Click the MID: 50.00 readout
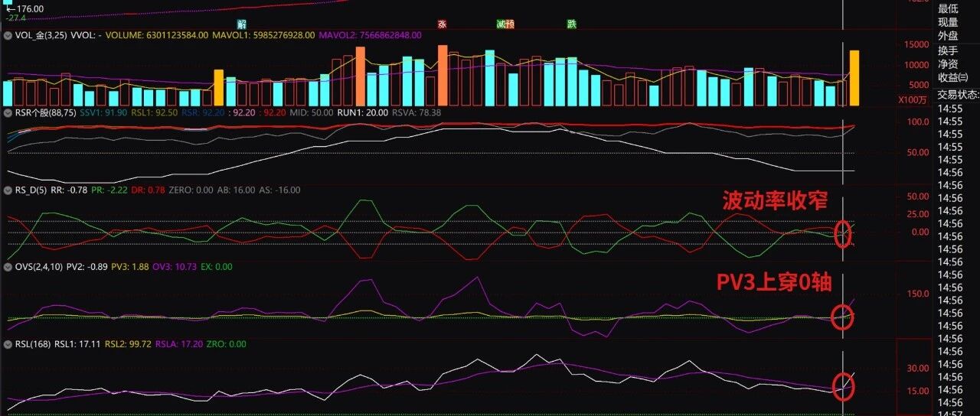This screenshot has width=980, height=416. (312, 112)
